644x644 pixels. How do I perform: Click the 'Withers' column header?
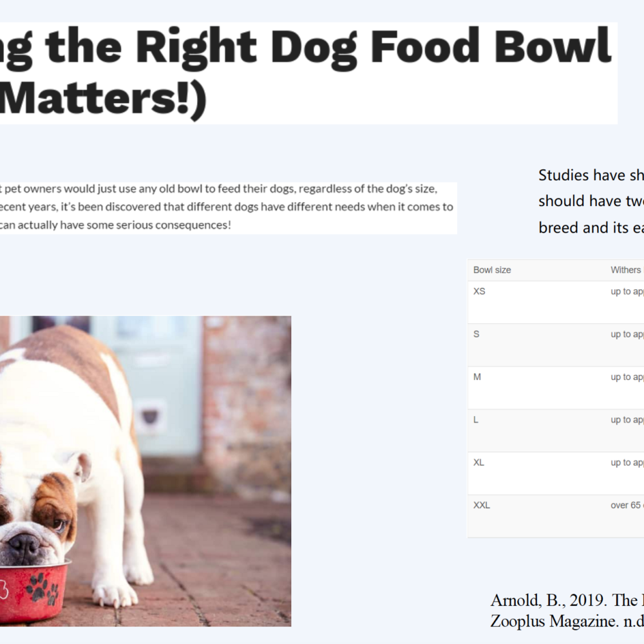(627, 270)
